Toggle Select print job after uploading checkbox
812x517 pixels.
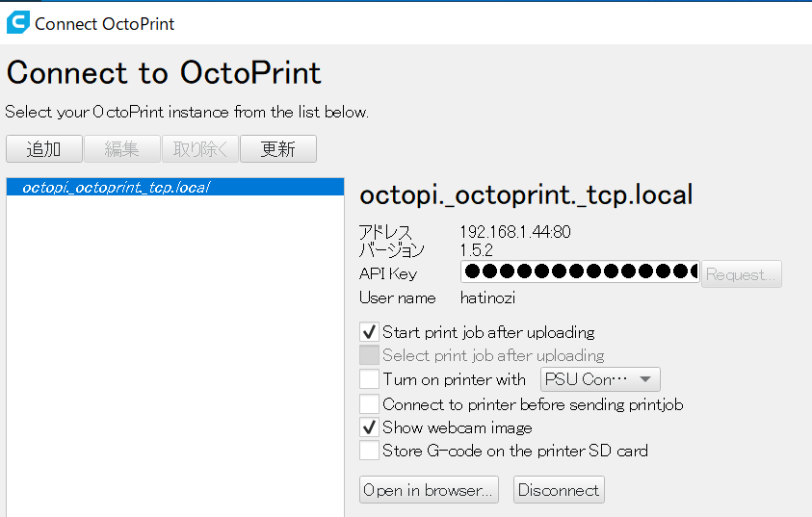(x=369, y=355)
